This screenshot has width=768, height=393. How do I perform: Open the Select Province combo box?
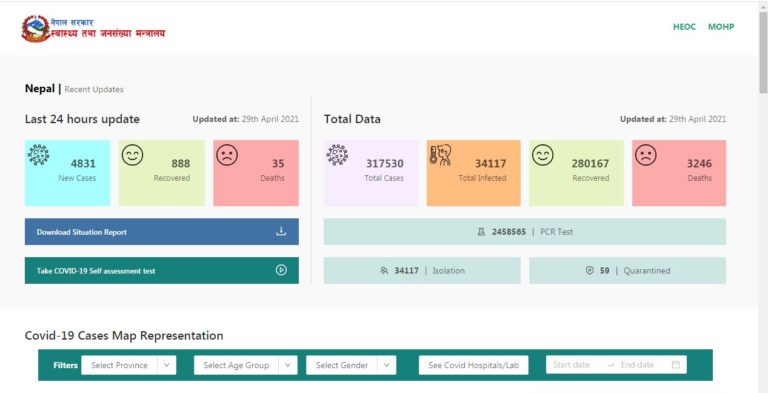pos(129,365)
